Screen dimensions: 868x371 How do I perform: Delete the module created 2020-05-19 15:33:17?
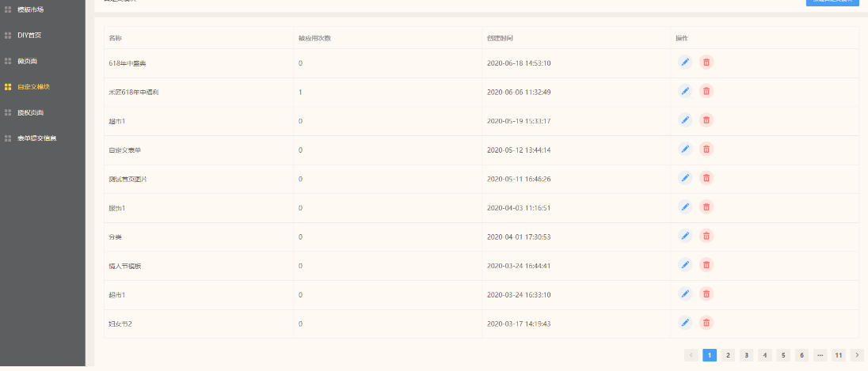click(706, 120)
